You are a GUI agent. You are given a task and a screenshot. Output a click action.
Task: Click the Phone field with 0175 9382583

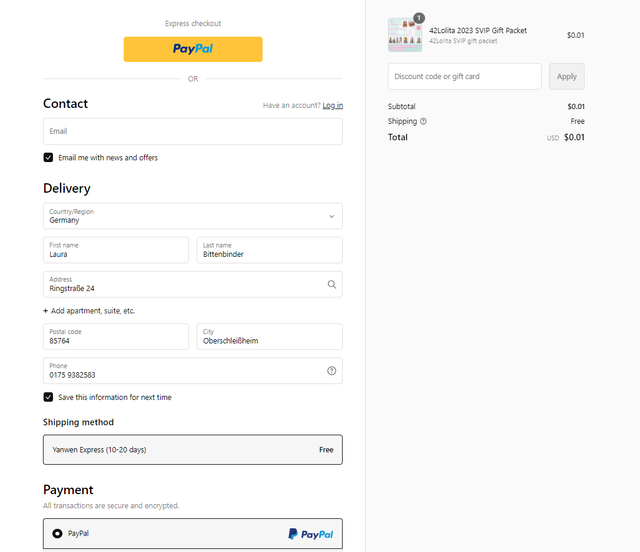193,371
